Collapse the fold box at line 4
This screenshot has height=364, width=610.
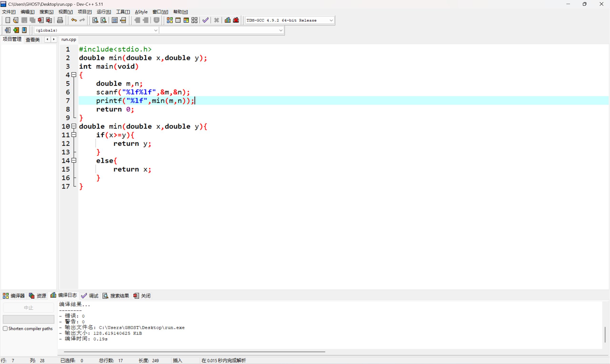74,75
